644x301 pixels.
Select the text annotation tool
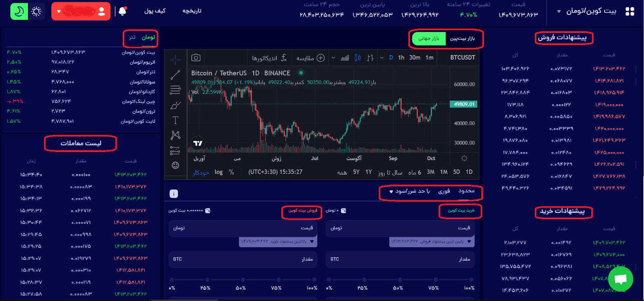(175, 120)
